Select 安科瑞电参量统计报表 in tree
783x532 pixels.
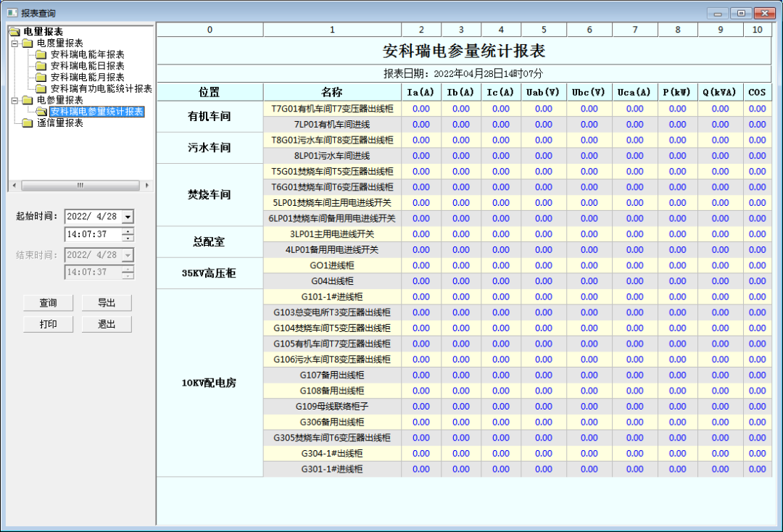click(97, 112)
